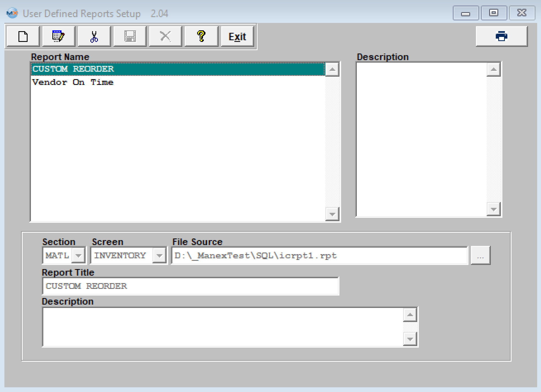
Task: Click the File Source browse ellipsis button
Action: coord(480,256)
